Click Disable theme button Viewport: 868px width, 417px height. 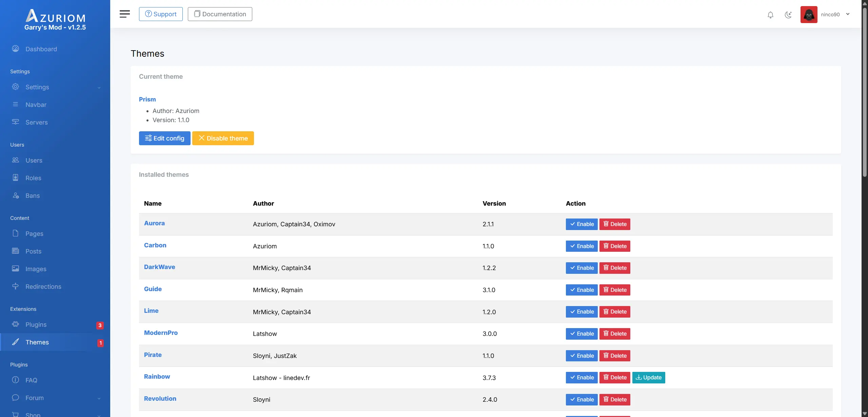tap(223, 138)
